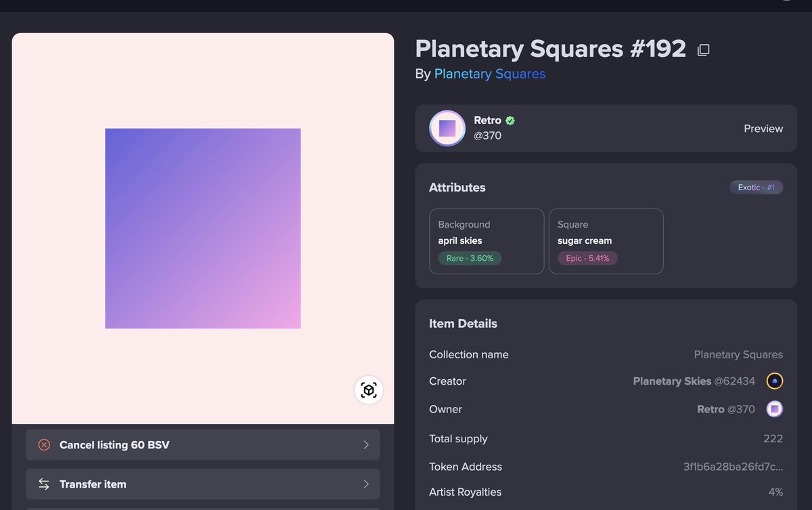Click the Preview button

[x=763, y=129]
